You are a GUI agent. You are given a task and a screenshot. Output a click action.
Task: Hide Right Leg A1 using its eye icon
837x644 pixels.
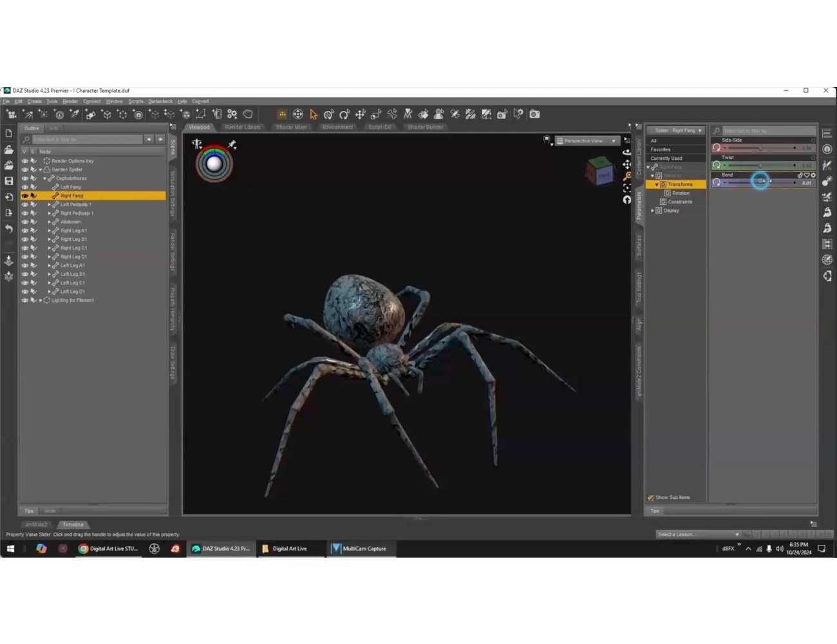tap(24, 231)
